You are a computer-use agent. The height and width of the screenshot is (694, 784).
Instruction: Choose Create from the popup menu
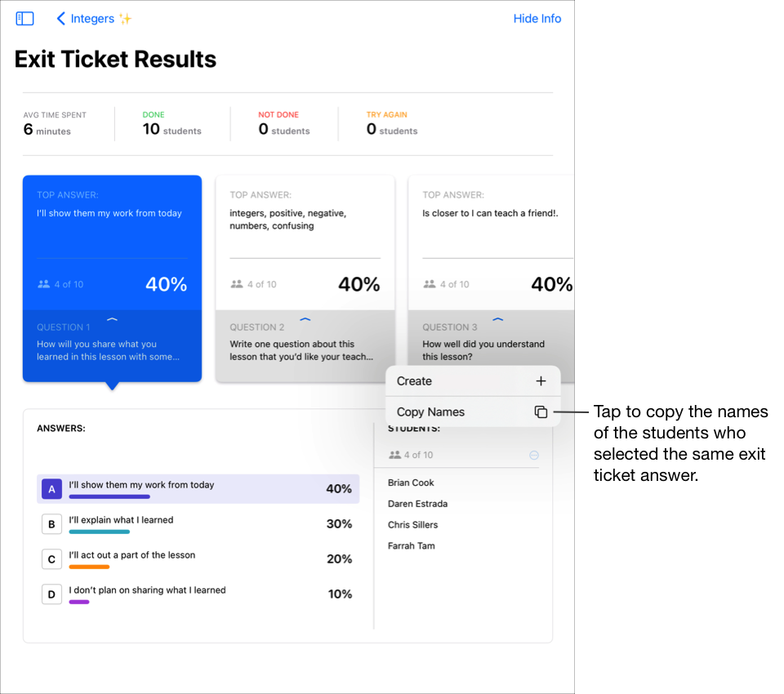click(415, 381)
